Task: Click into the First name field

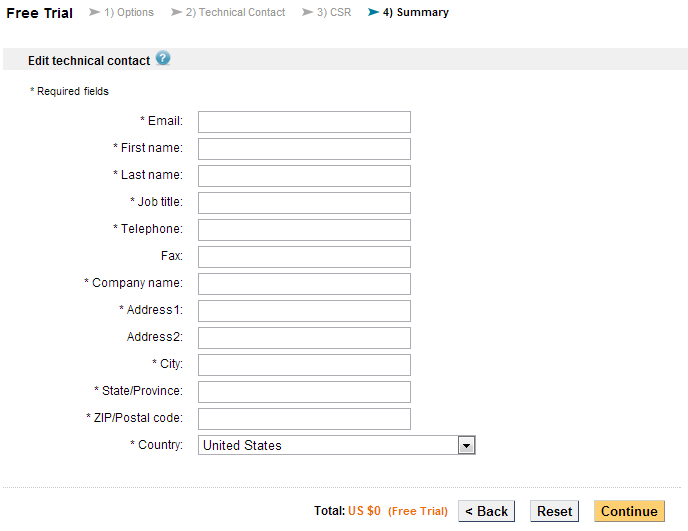Action: (304, 149)
